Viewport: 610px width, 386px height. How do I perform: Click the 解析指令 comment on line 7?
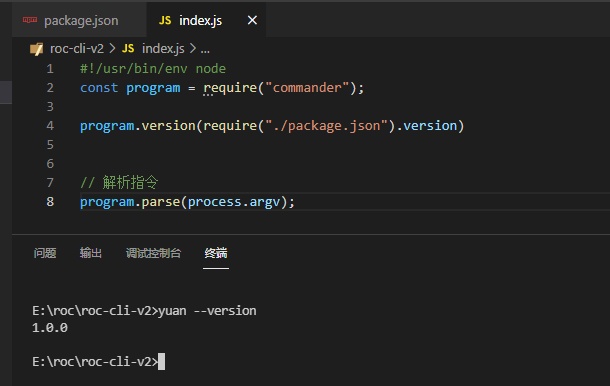point(130,182)
